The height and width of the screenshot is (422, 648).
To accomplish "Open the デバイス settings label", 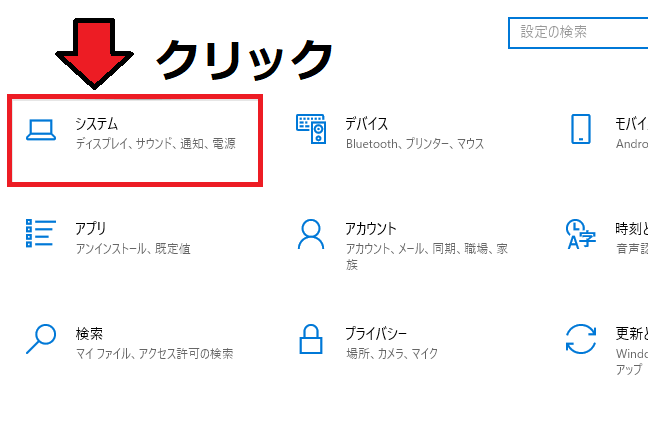I will coord(366,123).
